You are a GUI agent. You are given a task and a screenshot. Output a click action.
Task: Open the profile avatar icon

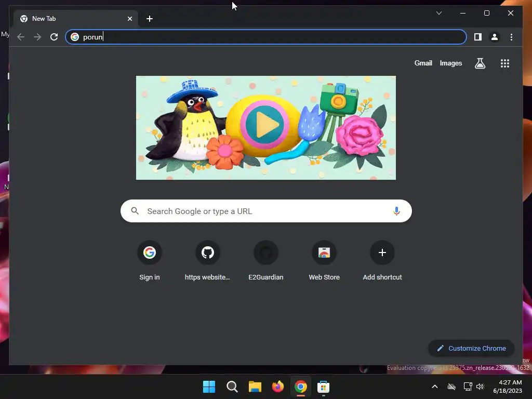click(495, 37)
